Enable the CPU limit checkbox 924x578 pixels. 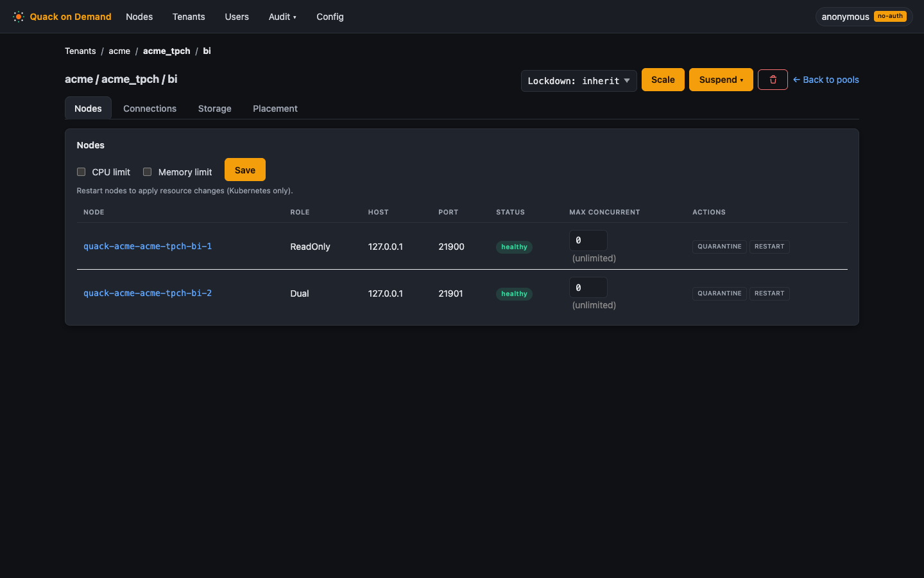[81, 171]
